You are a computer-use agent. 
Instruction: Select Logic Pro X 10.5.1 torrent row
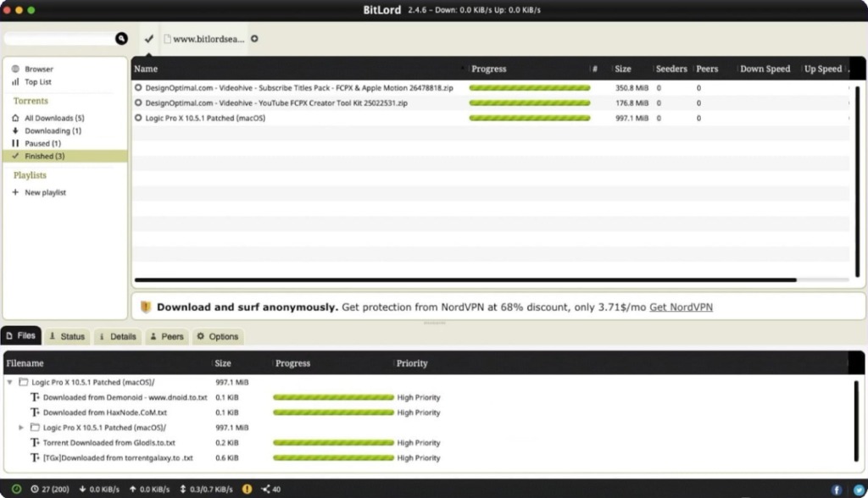click(491, 118)
